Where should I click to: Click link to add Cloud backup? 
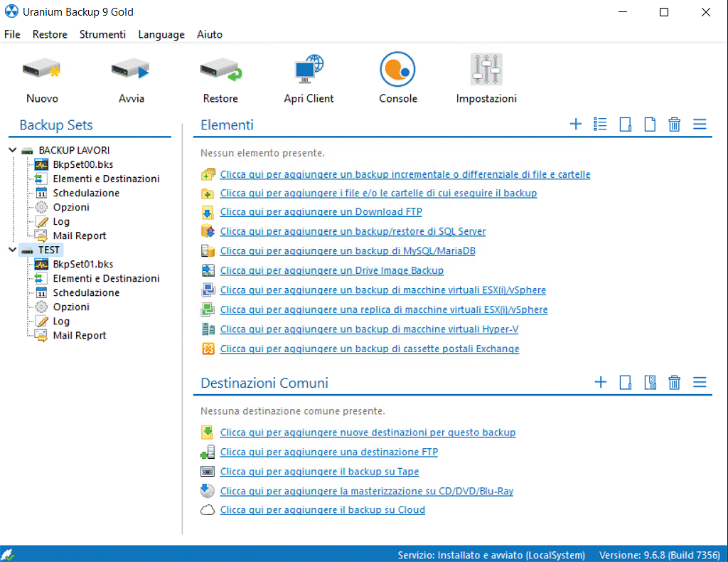323,510
